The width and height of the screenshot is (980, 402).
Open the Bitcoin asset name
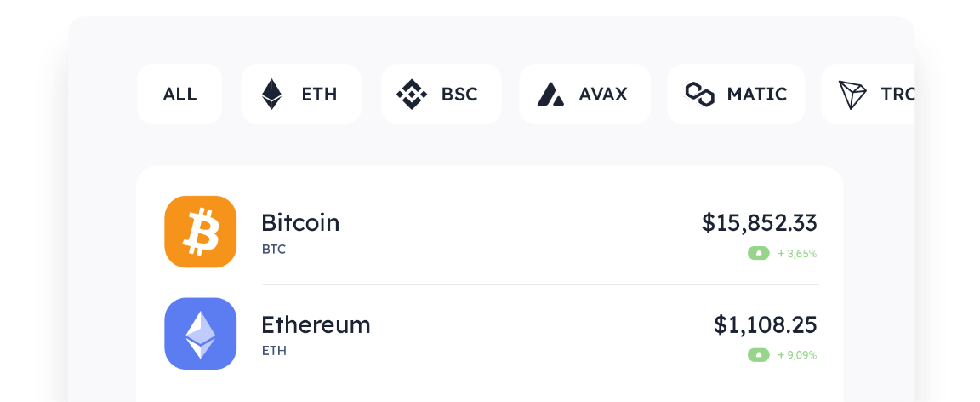300,223
